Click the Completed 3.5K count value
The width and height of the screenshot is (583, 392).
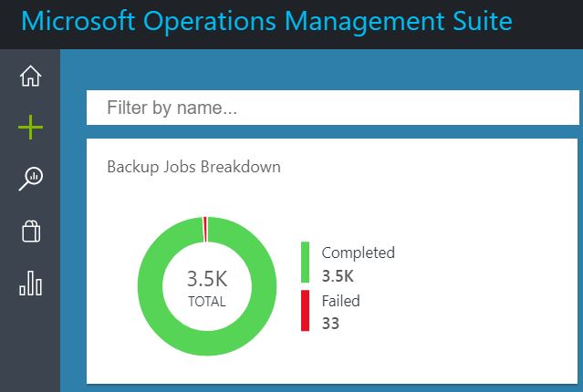338,276
